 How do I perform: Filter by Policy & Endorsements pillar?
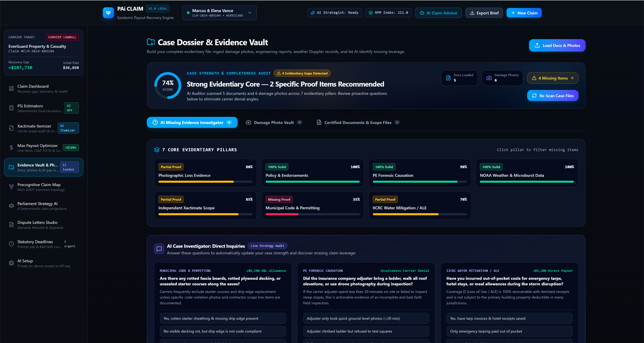tap(312, 173)
